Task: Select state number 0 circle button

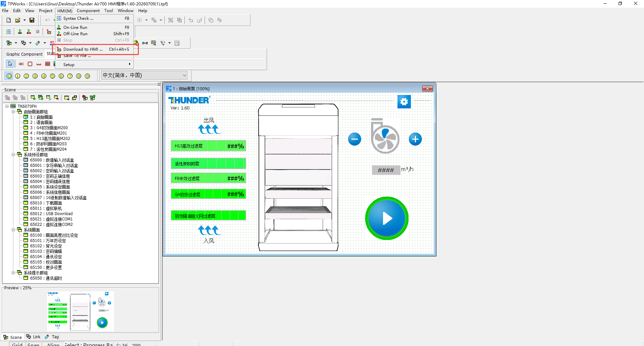Action: coord(9,76)
